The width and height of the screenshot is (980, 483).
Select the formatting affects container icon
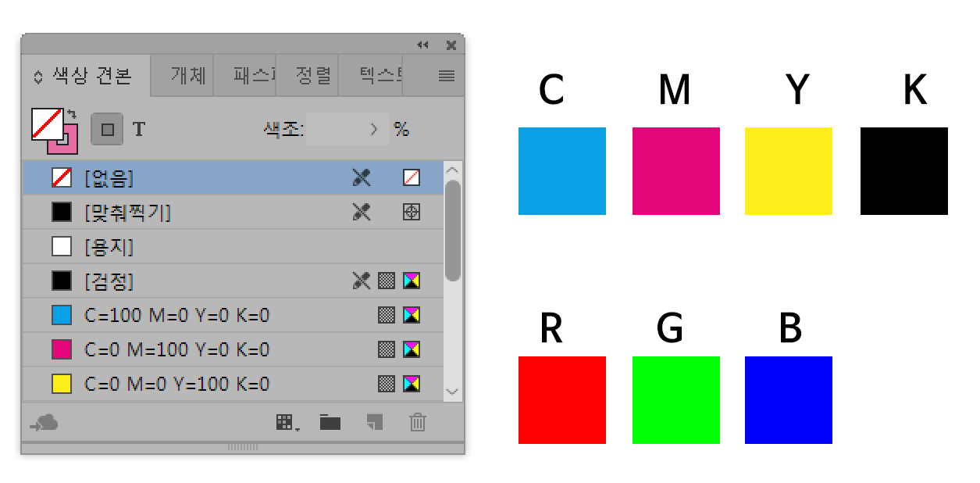click(x=107, y=129)
